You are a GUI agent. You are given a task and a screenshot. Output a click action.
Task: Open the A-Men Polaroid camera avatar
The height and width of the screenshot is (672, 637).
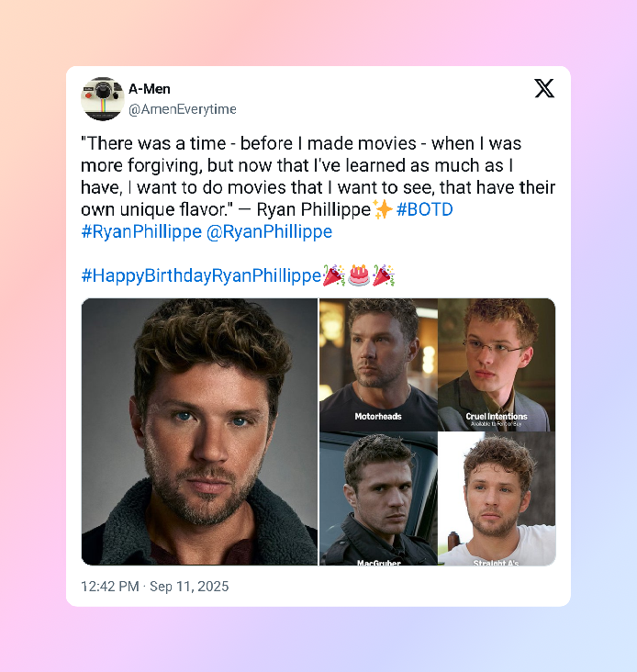click(103, 99)
